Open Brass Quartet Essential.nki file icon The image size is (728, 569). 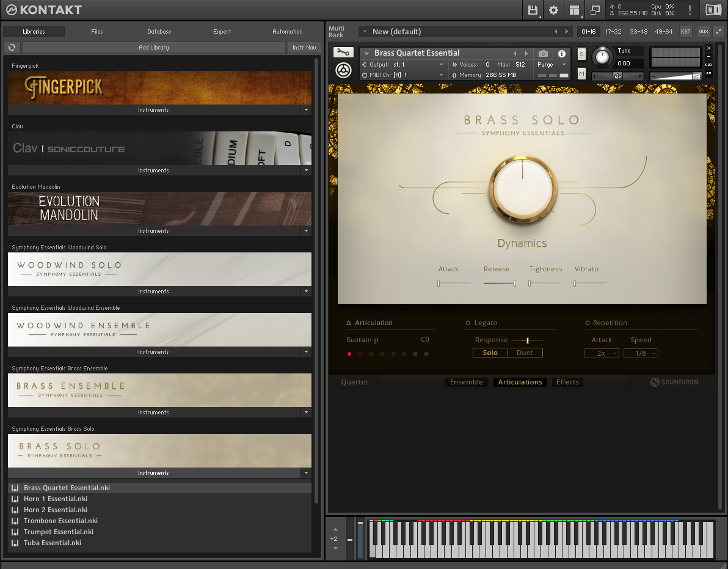[15, 488]
